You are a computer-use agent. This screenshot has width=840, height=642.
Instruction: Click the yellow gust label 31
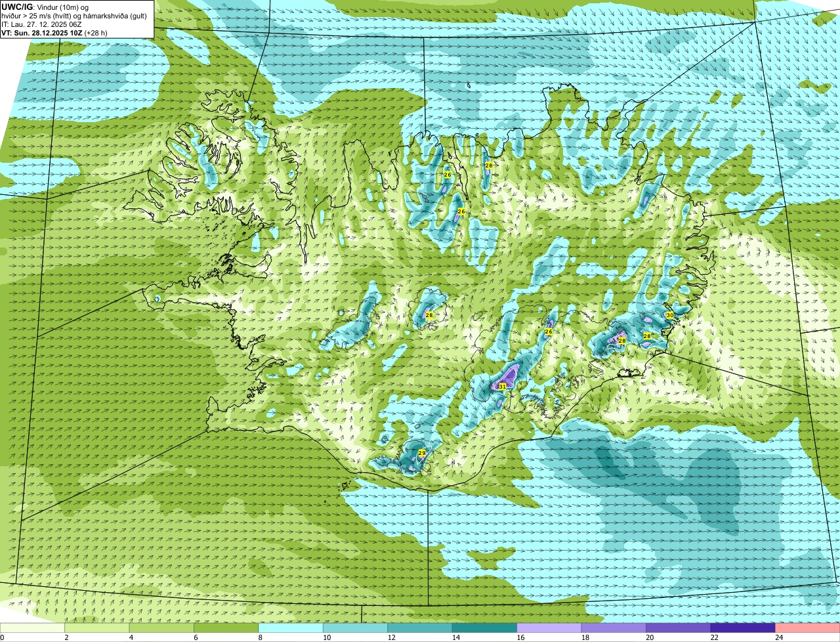pos(502,387)
